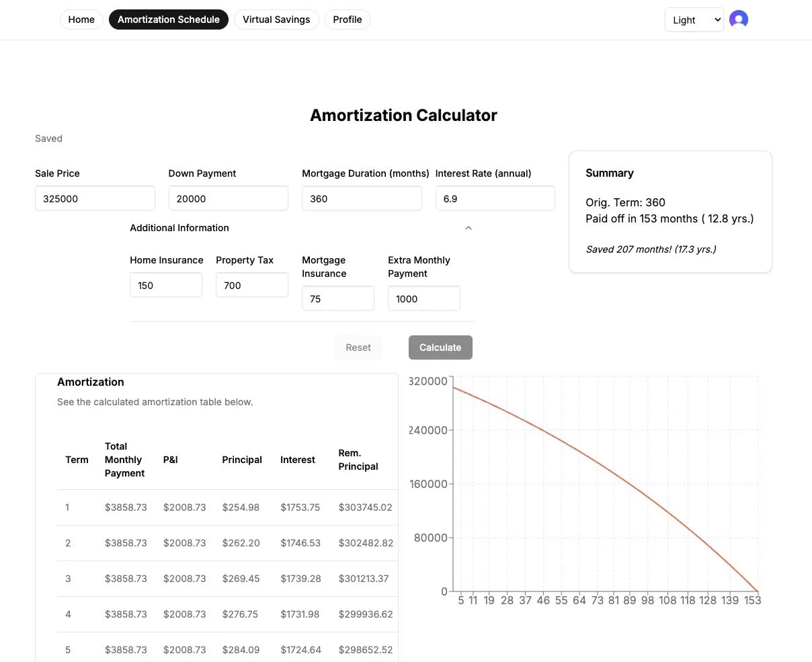Image resolution: width=812 pixels, height=662 pixels.
Task: Click interest value $1746.53
Action: (x=300, y=543)
